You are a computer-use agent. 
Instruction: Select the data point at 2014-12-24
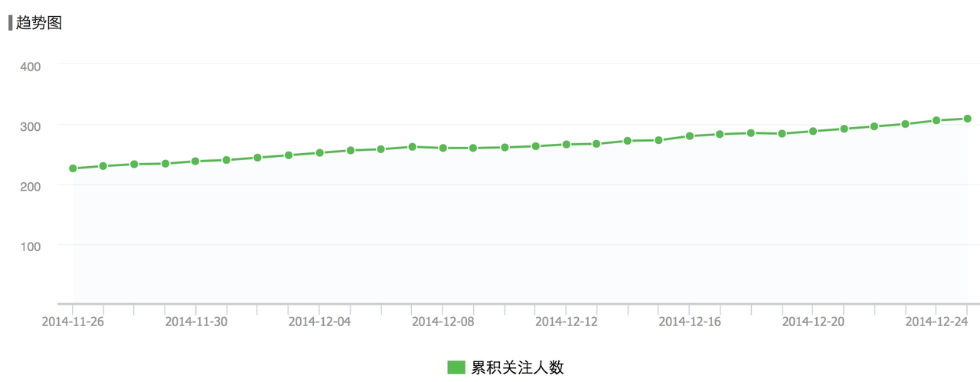pos(936,120)
